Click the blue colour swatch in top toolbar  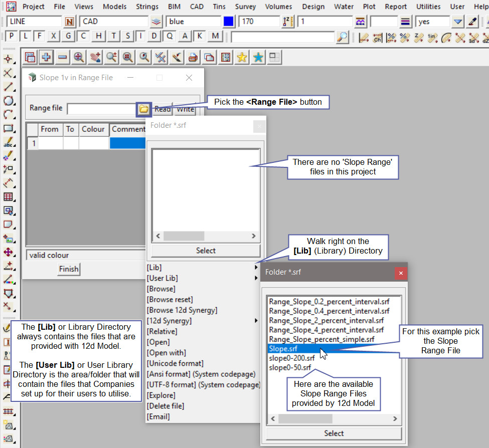tap(229, 22)
